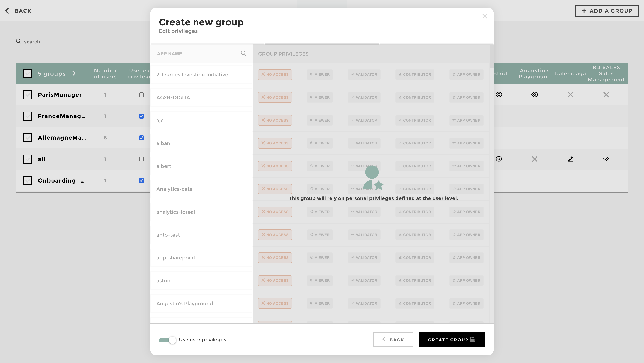644x363 pixels.
Task: Click the back chevron at top left
Action: pos(7,11)
